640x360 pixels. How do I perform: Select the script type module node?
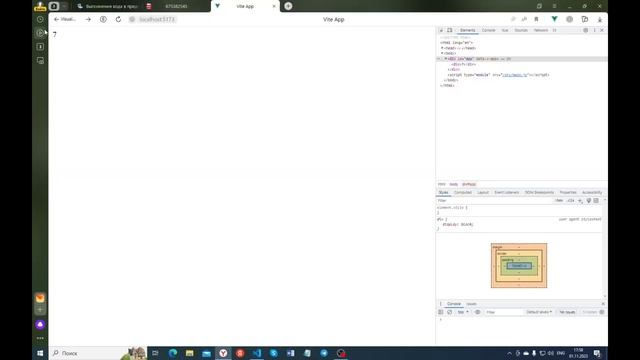tap(498, 75)
